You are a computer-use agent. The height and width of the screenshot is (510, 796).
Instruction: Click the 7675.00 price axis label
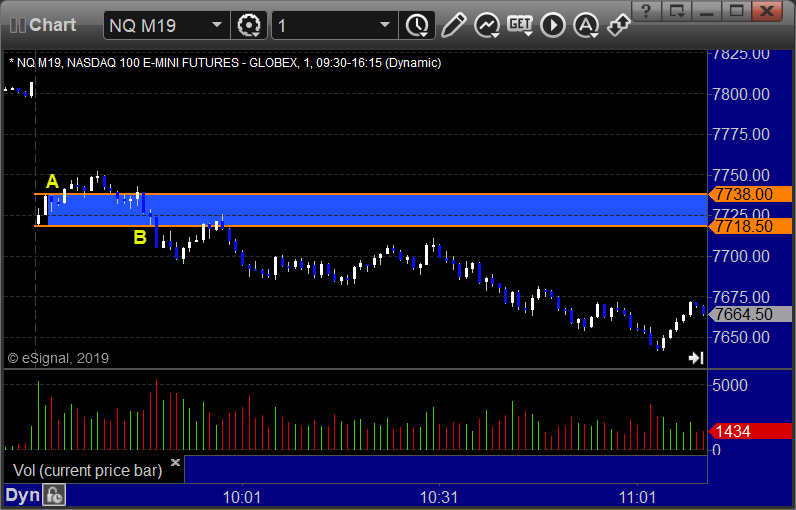coord(741,297)
